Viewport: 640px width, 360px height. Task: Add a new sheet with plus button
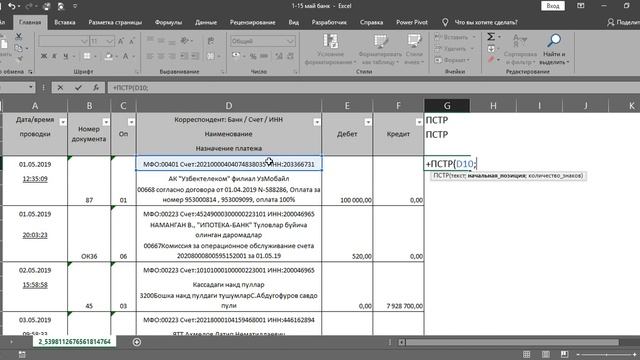click(x=137, y=342)
